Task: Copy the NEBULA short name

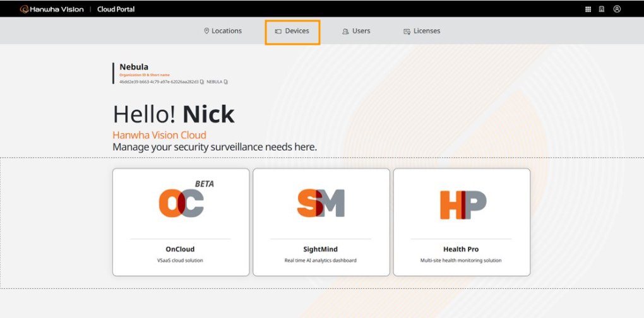Action: coord(225,81)
